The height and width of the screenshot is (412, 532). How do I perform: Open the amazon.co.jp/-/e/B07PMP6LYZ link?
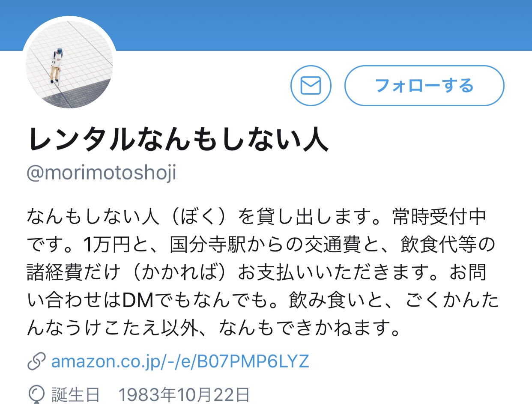pos(180,361)
